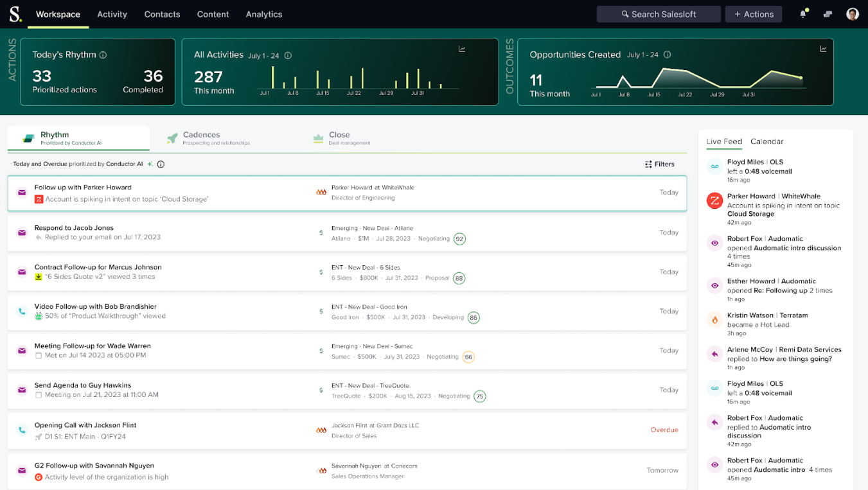Screen dimensions: 868x490
Task: Click voicemail icon for first Floyd Miles feed item
Action: (714, 166)
